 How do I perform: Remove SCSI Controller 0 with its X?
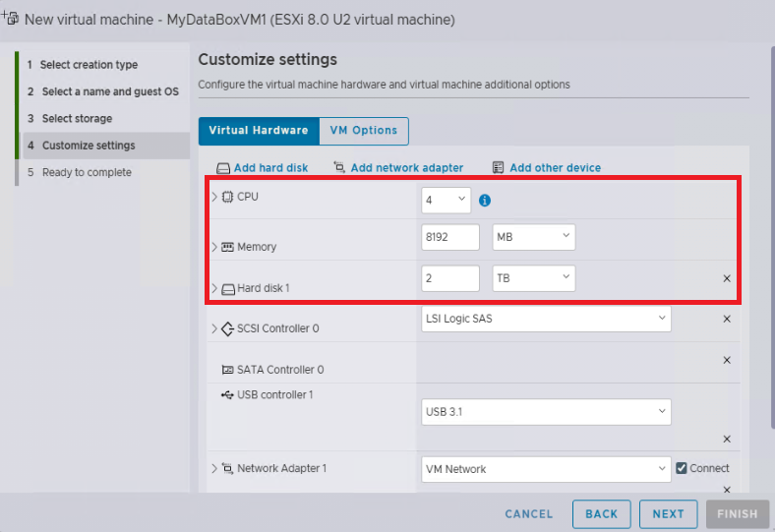(727, 319)
